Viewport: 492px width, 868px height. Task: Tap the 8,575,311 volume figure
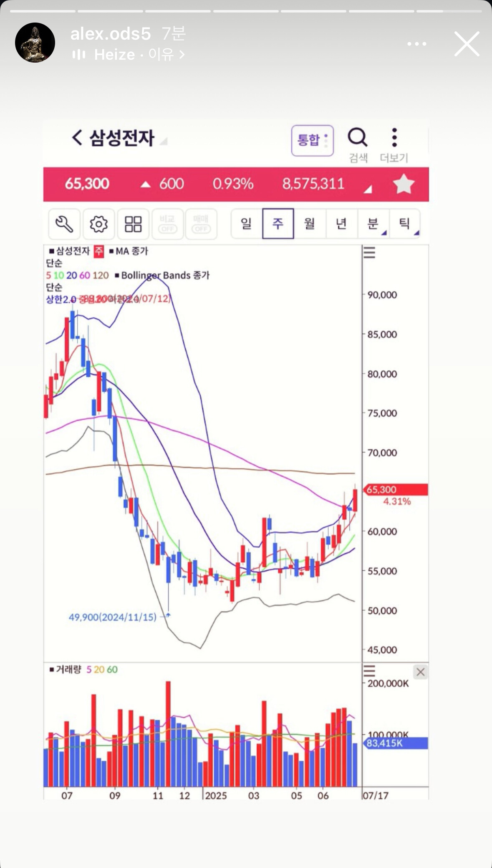(313, 184)
